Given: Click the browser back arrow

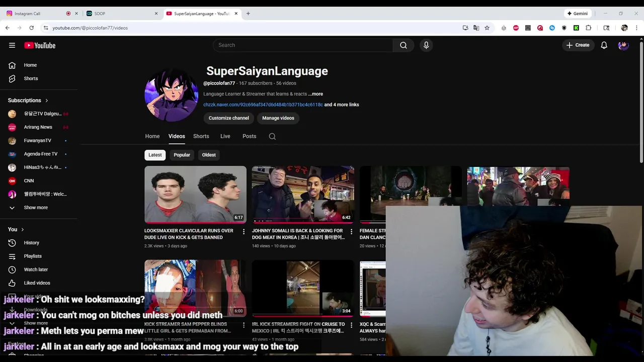Looking at the screenshot, I should click(x=8, y=28).
